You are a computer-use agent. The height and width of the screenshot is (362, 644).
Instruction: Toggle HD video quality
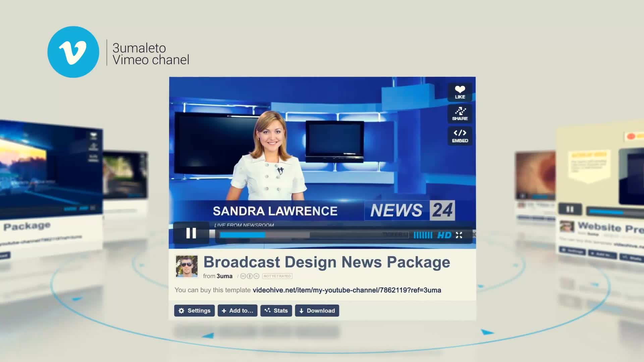pyautogui.click(x=444, y=235)
